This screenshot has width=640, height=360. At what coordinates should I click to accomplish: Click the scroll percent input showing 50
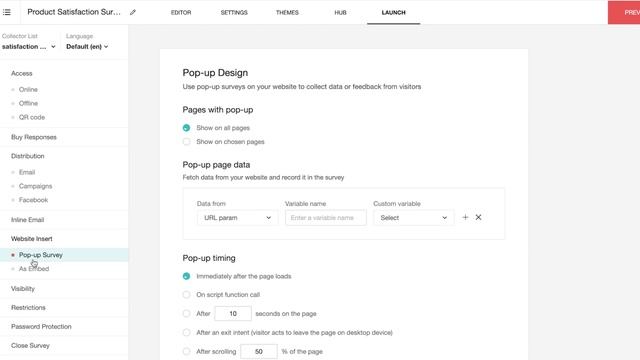[259, 351]
